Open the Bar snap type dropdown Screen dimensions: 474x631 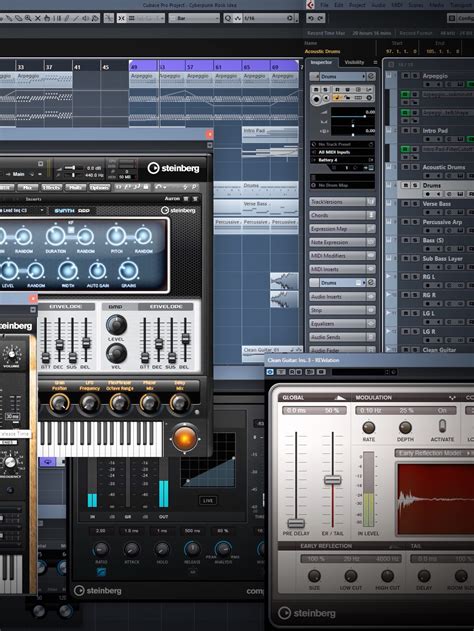point(194,18)
